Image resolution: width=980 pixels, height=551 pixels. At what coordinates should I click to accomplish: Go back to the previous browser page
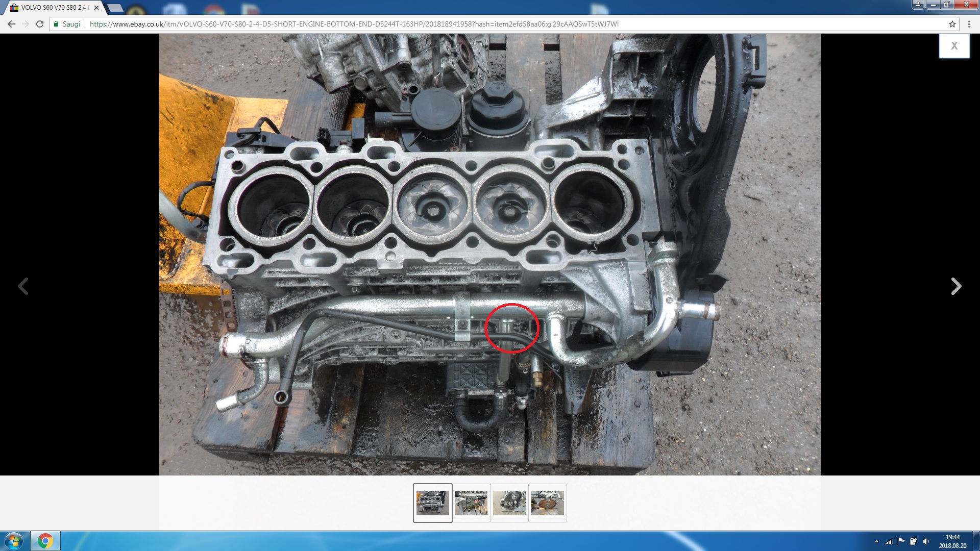coord(11,24)
